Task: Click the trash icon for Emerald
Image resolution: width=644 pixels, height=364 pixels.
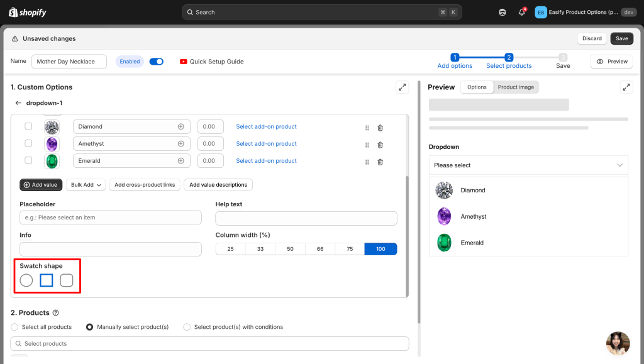Action: click(380, 162)
